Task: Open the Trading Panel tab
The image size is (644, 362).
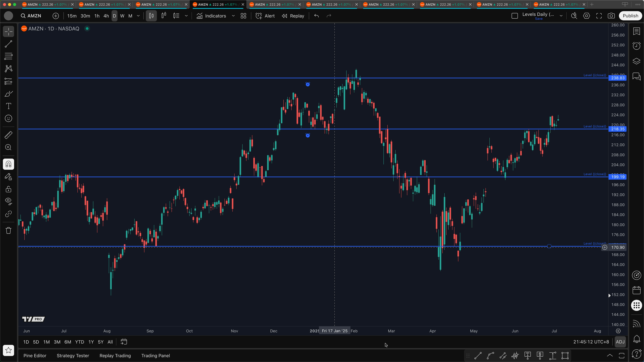Action: (x=155, y=355)
